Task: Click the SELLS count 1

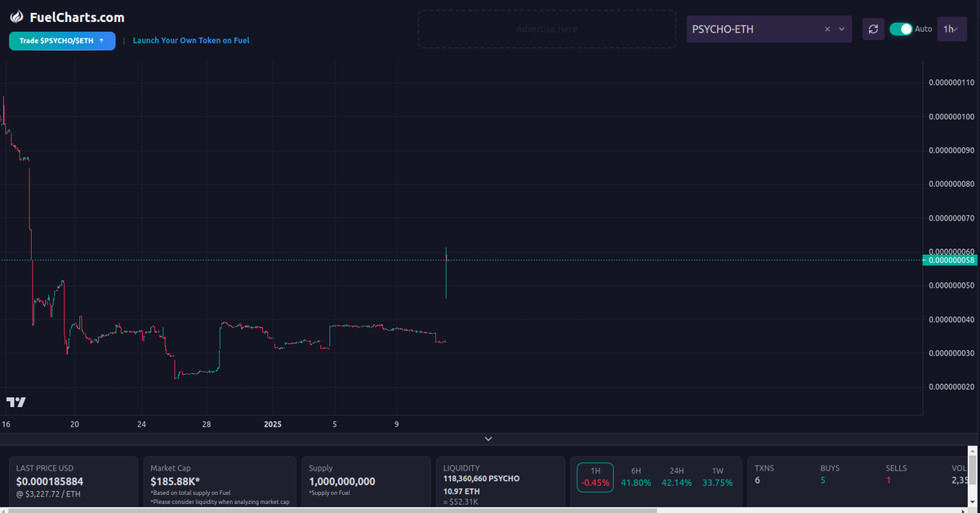Action: click(889, 480)
